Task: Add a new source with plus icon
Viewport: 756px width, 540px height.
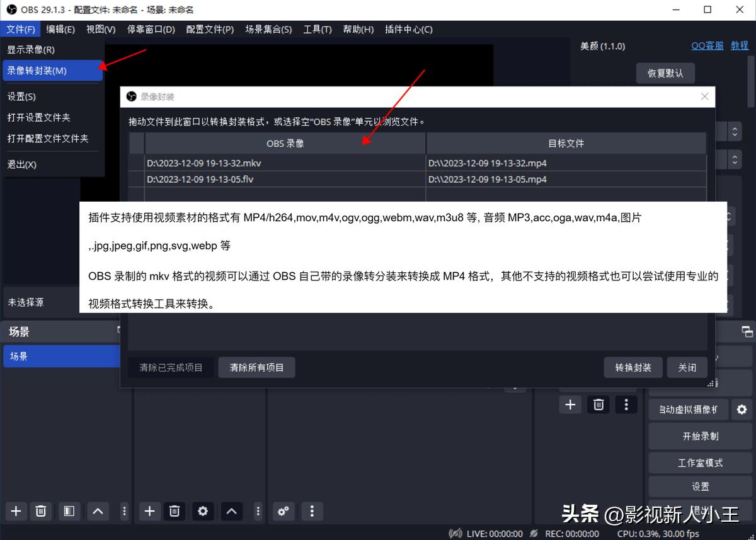Action: pos(149,511)
